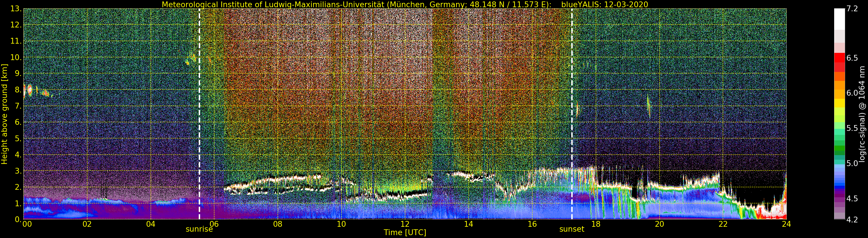Select the 18 time axis tick label
Screen dimensions: 868x238
[x=596, y=224]
